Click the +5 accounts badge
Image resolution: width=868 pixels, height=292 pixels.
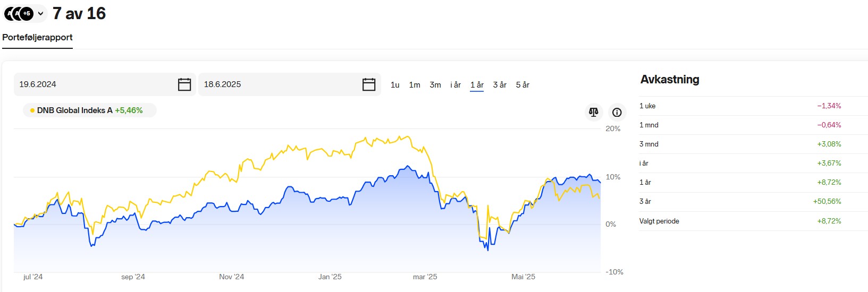[x=27, y=13]
